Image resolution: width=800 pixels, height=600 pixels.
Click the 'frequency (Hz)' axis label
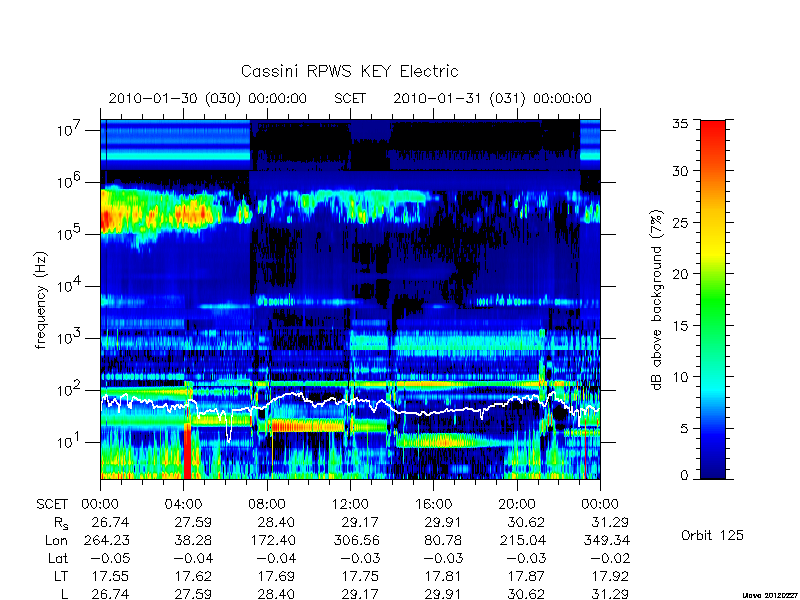coord(41,301)
